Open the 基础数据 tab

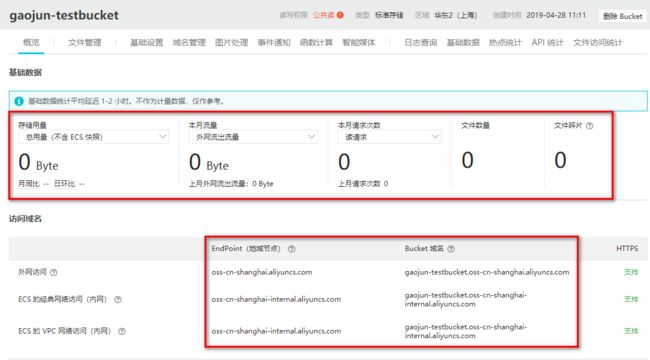coord(463,42)
